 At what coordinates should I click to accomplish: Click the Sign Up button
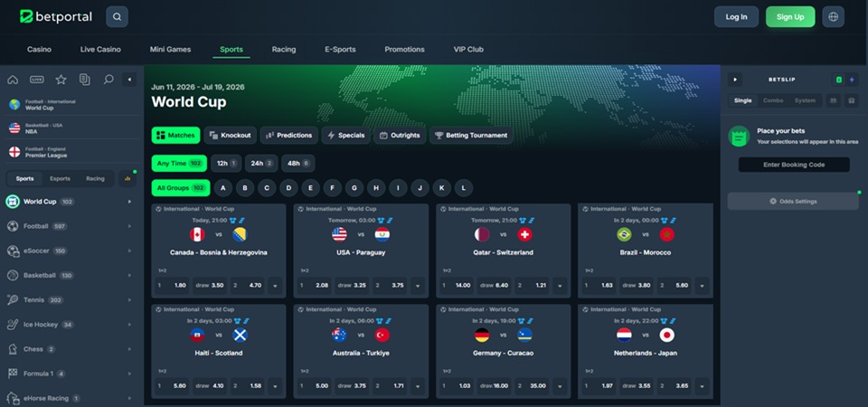[x=790, y=16]
